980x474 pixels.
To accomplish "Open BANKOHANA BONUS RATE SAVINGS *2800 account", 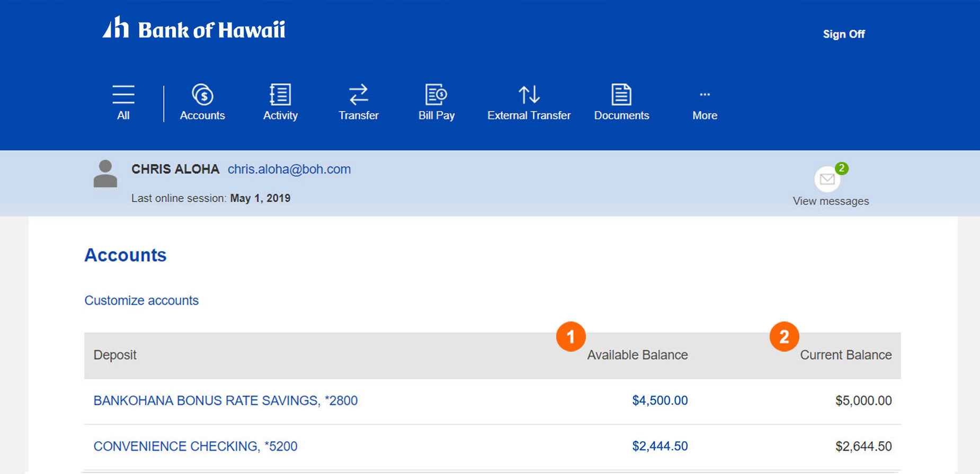I will tap(226, 400).
